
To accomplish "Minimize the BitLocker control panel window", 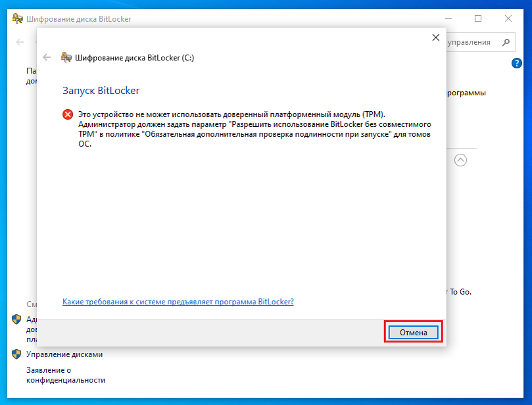I will (x=448, y=18).
